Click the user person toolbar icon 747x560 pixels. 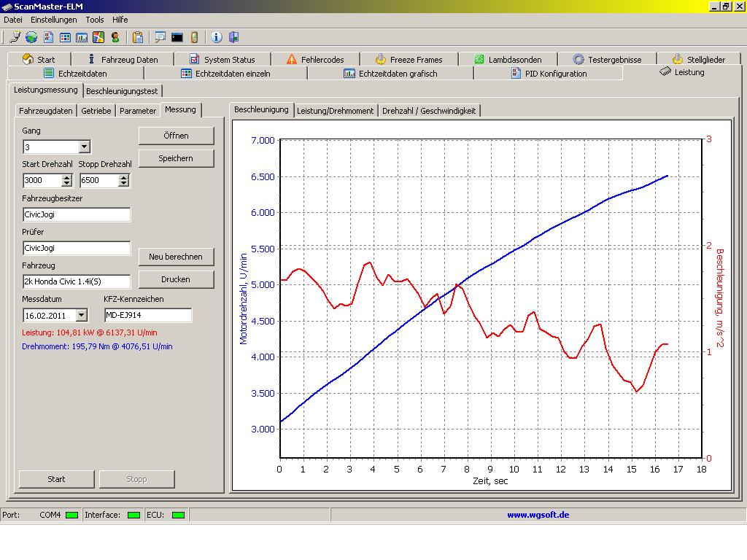[115, 37]
